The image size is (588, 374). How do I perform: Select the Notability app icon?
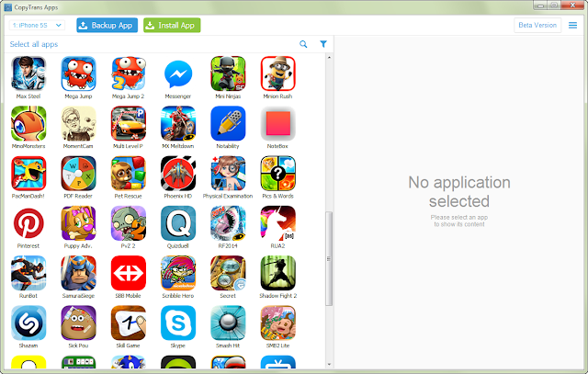[228, 123]
